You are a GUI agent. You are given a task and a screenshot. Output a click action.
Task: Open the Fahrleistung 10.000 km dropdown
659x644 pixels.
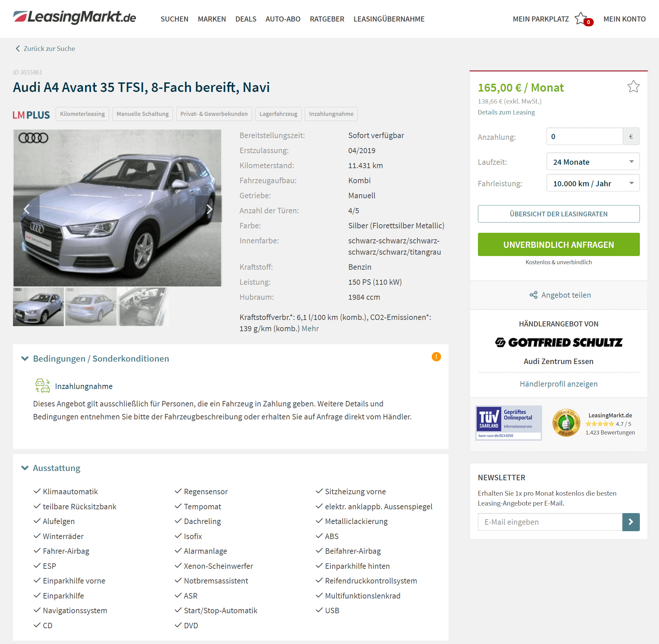(x=593, y=183)
